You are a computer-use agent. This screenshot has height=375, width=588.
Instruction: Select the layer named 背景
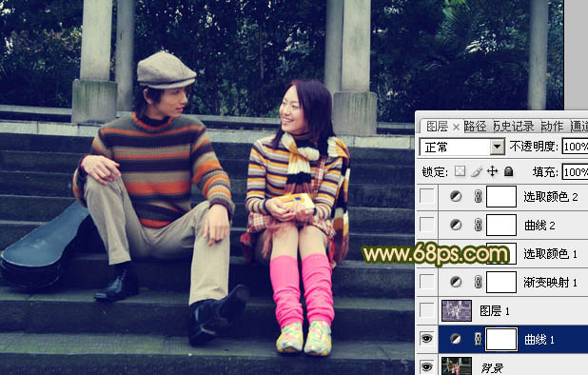492,368
